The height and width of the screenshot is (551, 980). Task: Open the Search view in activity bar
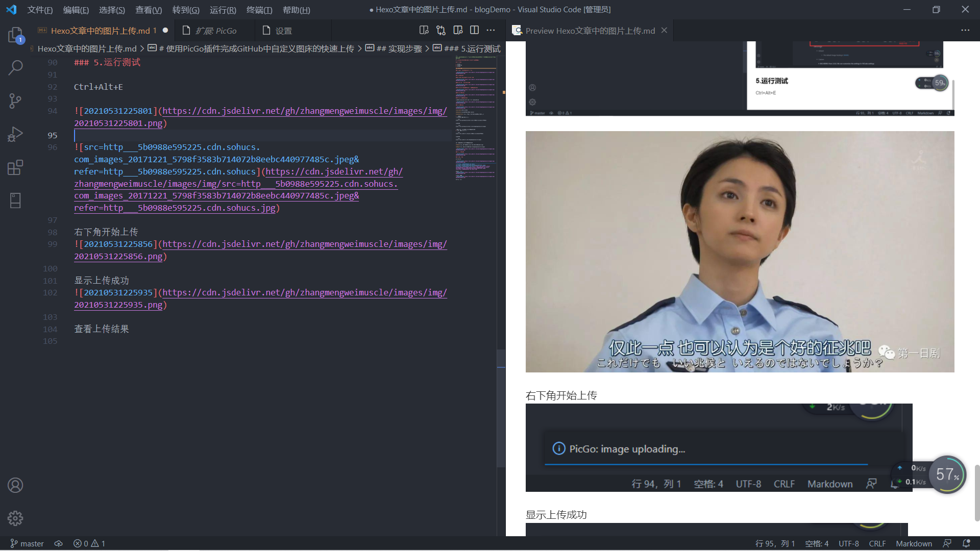point(15,67)
